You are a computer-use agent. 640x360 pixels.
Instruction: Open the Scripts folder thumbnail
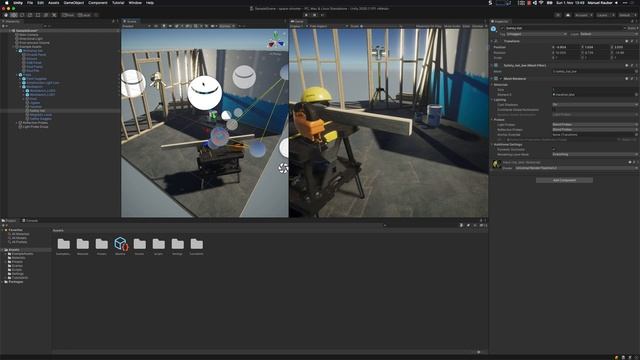click(158, 246)
